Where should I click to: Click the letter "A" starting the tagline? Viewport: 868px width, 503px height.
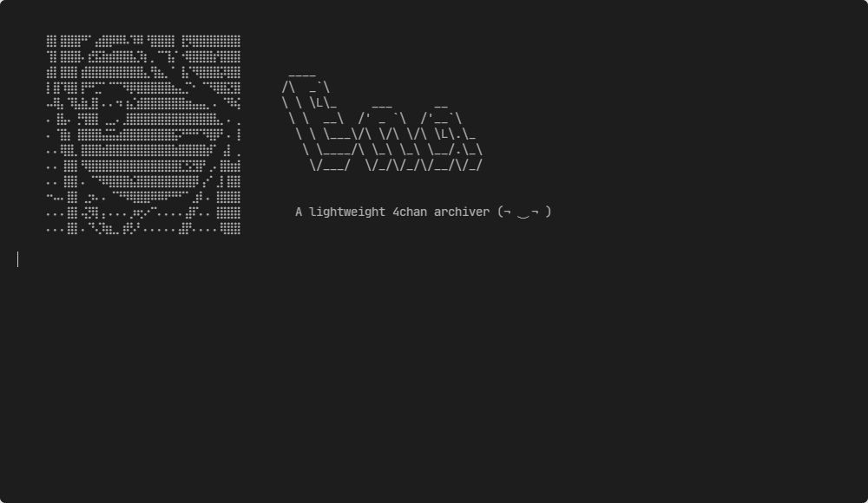tap(299, 212)
